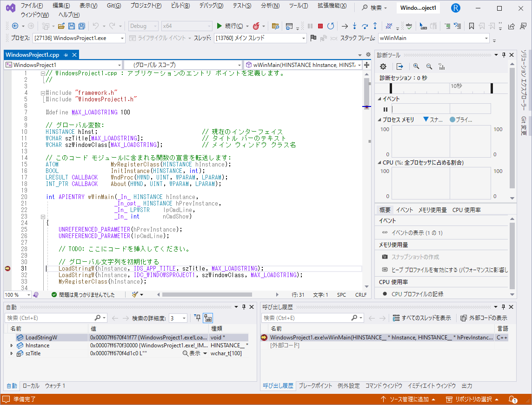Open the デバッグ(D) menu
The image size is (532, 405).
click(211, 6)
